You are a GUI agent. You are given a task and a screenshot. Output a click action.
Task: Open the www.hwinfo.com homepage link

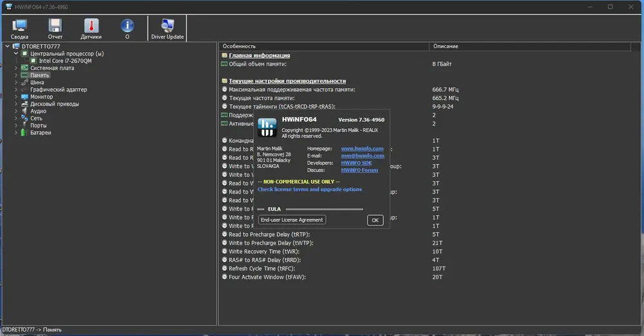tap(362, 149)
